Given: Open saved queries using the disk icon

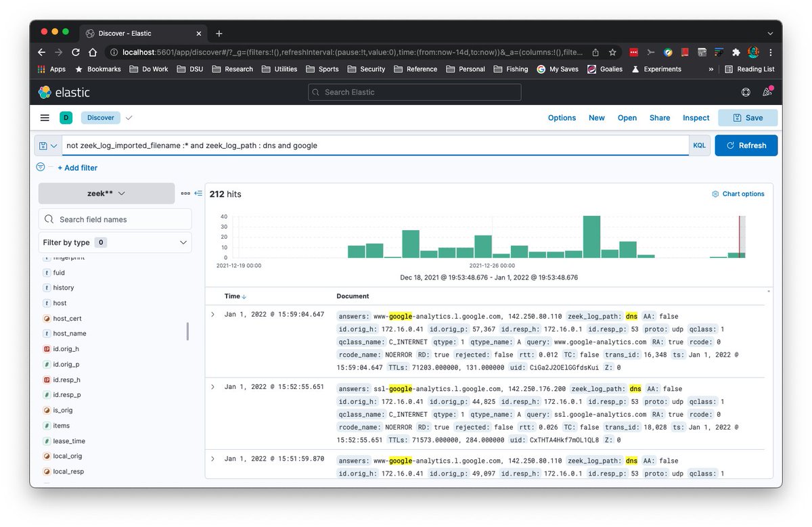Looking at the screenshot, I should point(42,145).
